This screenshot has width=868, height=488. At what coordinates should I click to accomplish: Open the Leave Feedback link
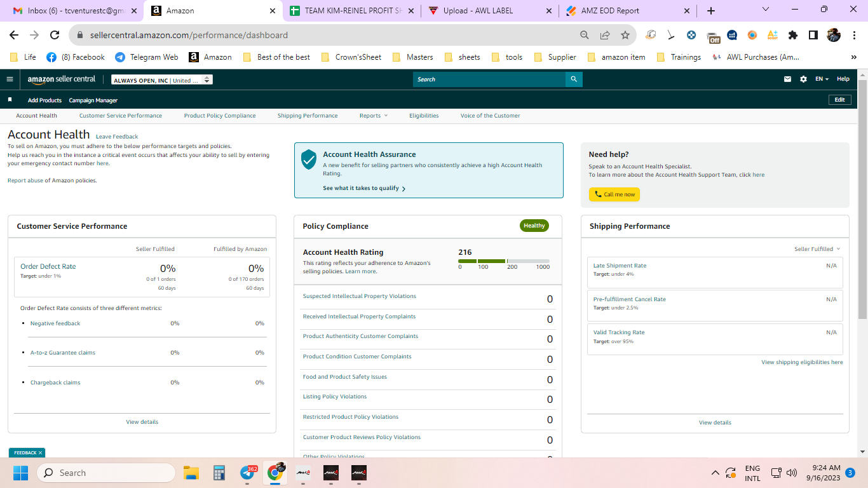117,137
